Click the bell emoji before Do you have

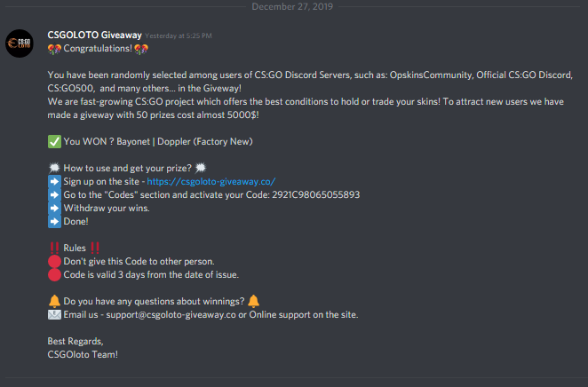coord(54,301)
